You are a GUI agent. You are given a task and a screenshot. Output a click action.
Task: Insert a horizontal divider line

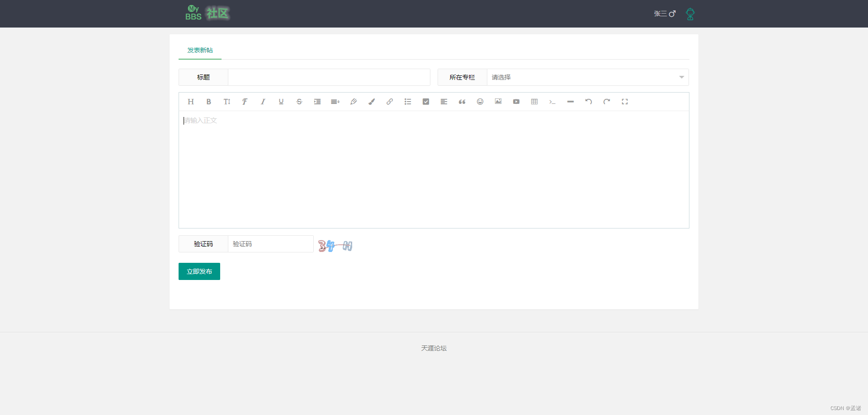click(x=571, y=102)
